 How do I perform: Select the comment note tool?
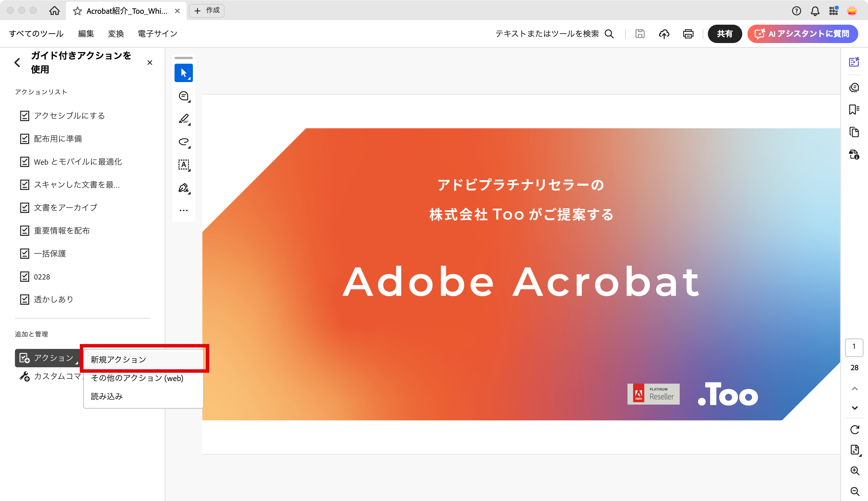[x=184, y=96]
